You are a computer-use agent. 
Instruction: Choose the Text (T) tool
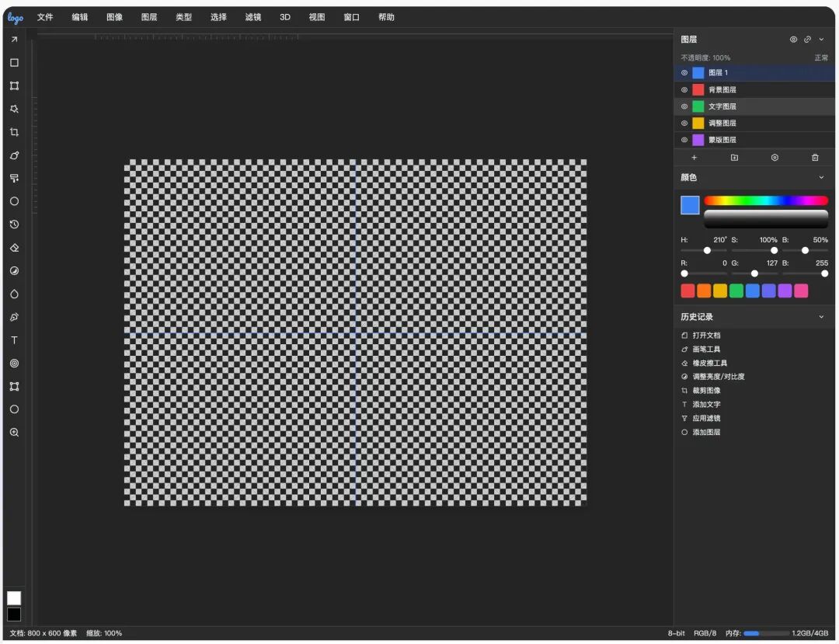point(14,340)
